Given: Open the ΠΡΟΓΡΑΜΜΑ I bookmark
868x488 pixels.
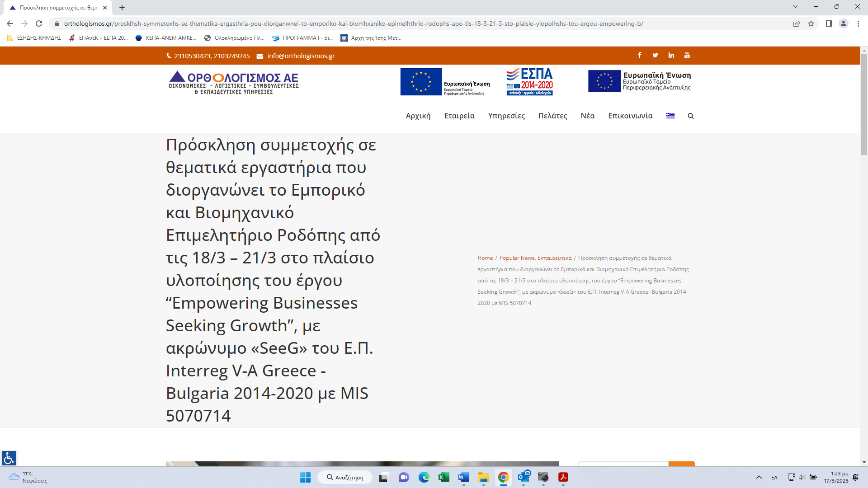Looking at the screenshot, I should [302, 38].
